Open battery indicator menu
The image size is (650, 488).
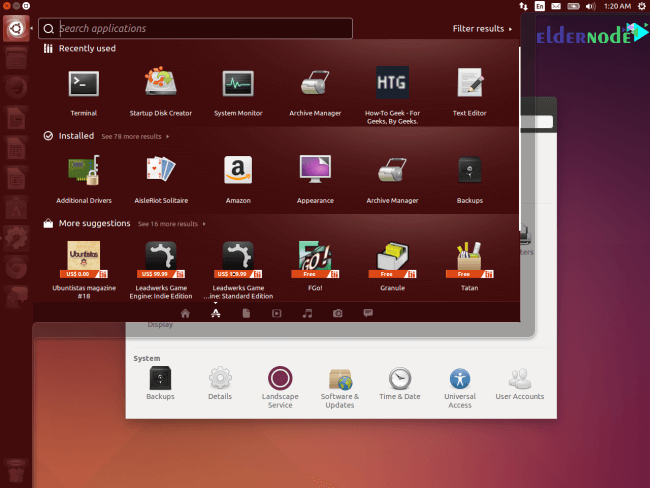[x=573, y=6]
